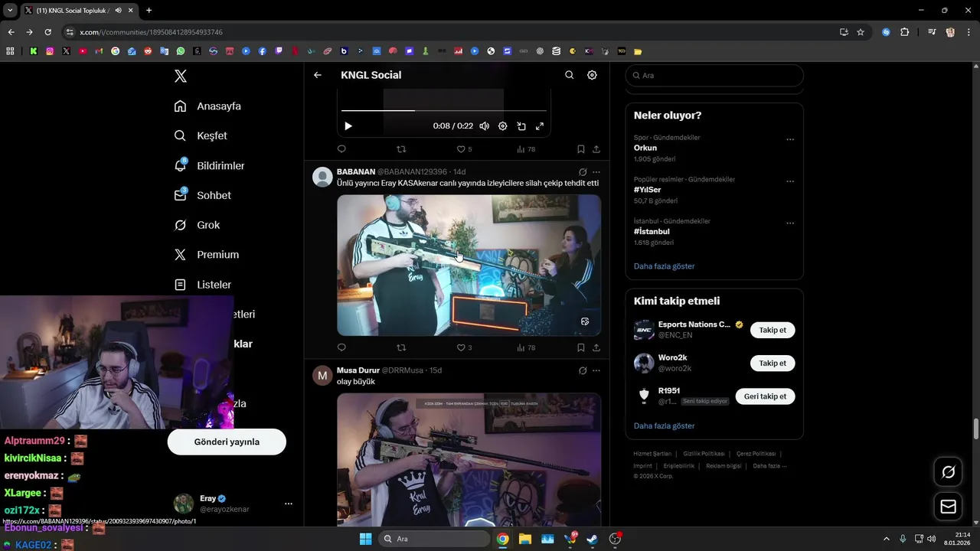
Task: Open more options on Musa Durur post
Action: coord(596,370)
